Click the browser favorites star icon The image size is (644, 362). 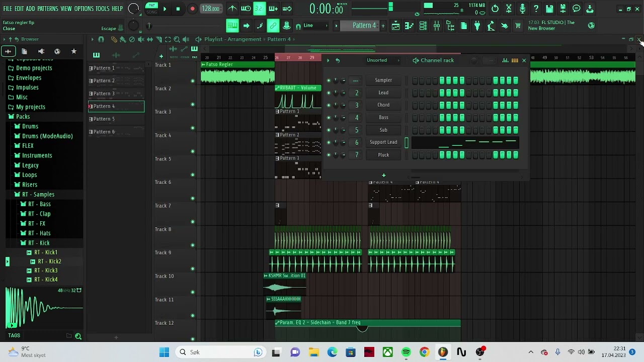pyautogui.click(x=73, y=51)
